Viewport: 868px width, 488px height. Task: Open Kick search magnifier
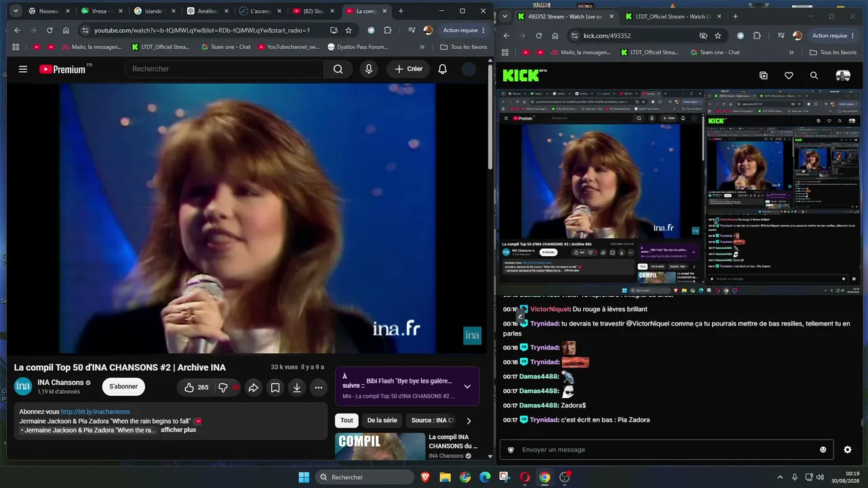coord(814,76)
